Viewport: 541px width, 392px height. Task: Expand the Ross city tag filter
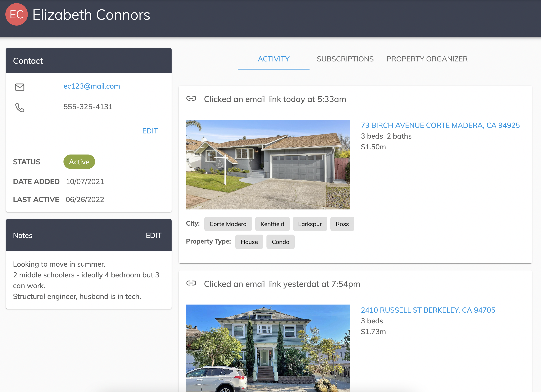[342, 224]
